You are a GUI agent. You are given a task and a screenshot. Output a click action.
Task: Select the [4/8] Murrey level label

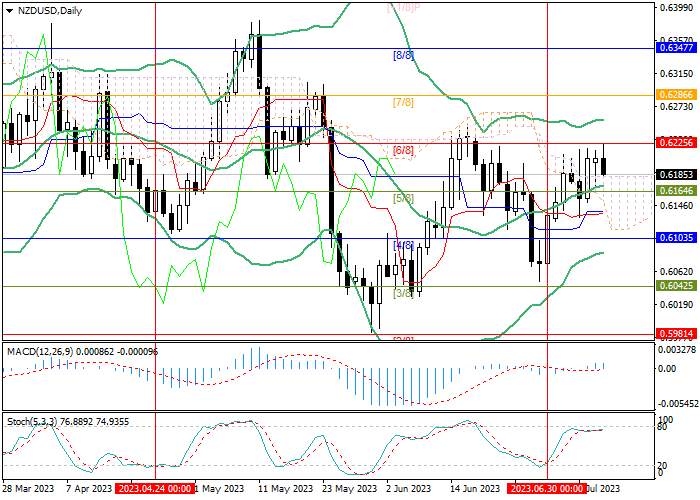[403, 246]
